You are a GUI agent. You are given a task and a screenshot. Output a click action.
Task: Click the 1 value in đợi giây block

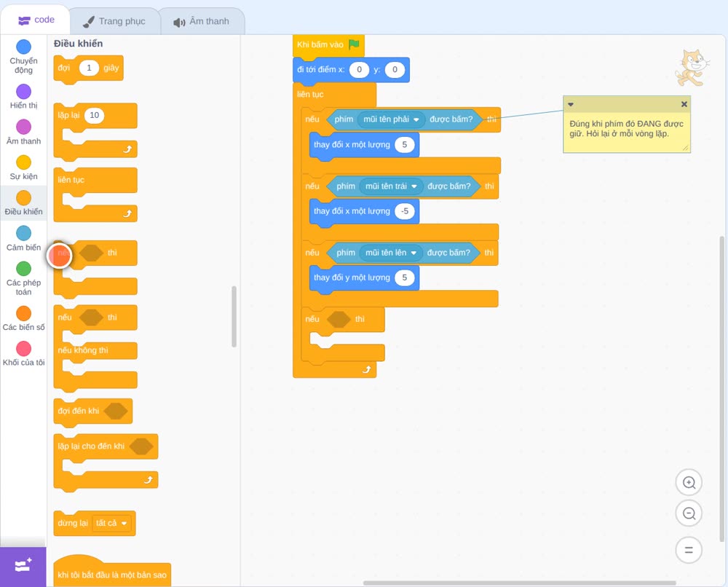coord(89,68)
